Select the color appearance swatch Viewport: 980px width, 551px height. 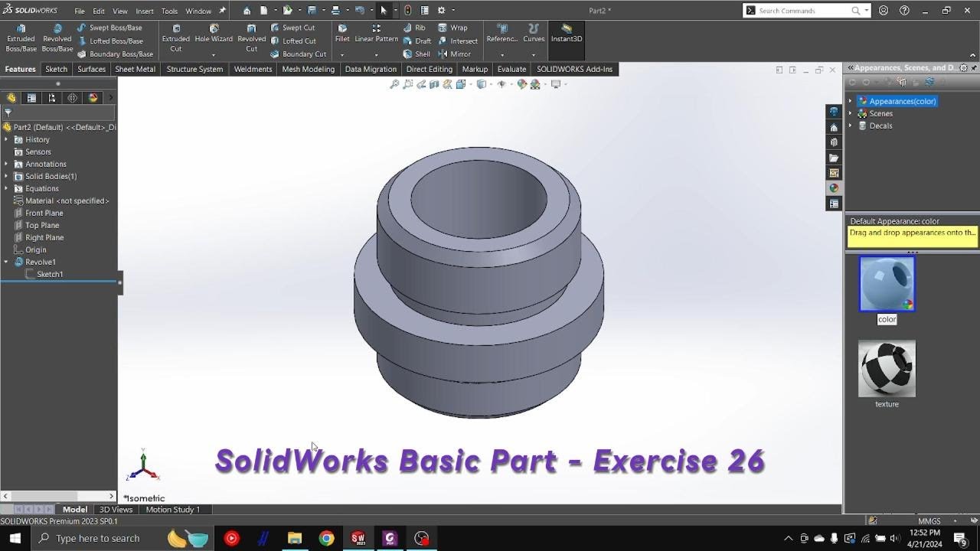[x=887, y=284]
